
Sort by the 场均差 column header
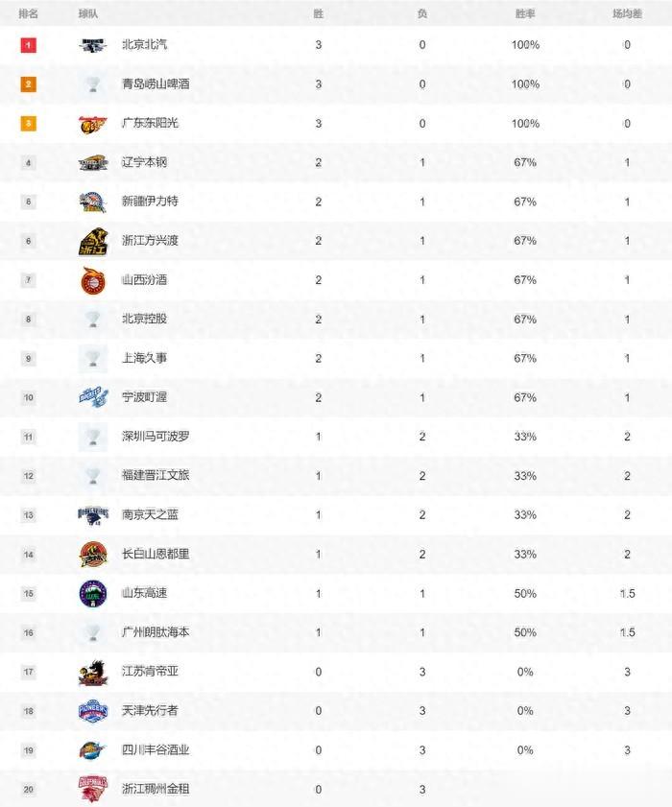pos(627,14)
